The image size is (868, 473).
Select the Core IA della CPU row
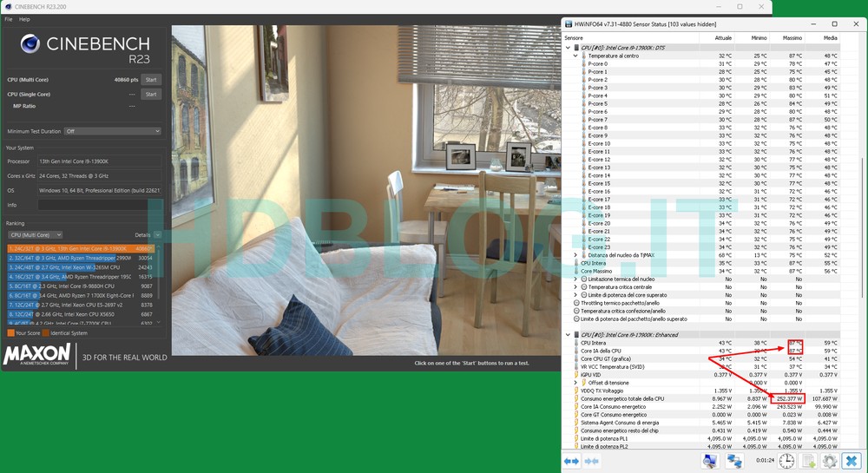[x=701, y=351]
